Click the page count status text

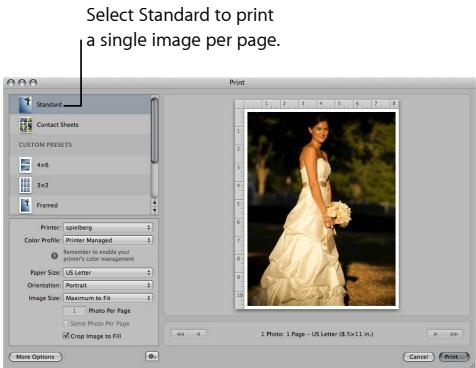317,334
